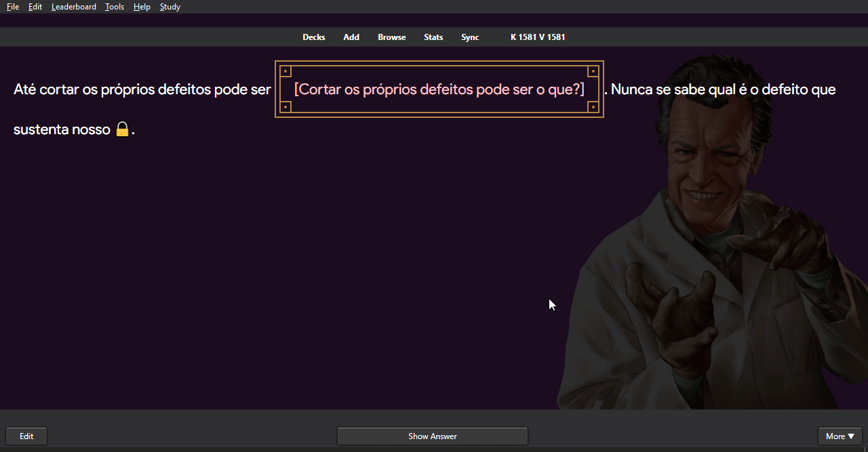
Task: Open Stats from the top toolbar
Action: tap(433, 37)
